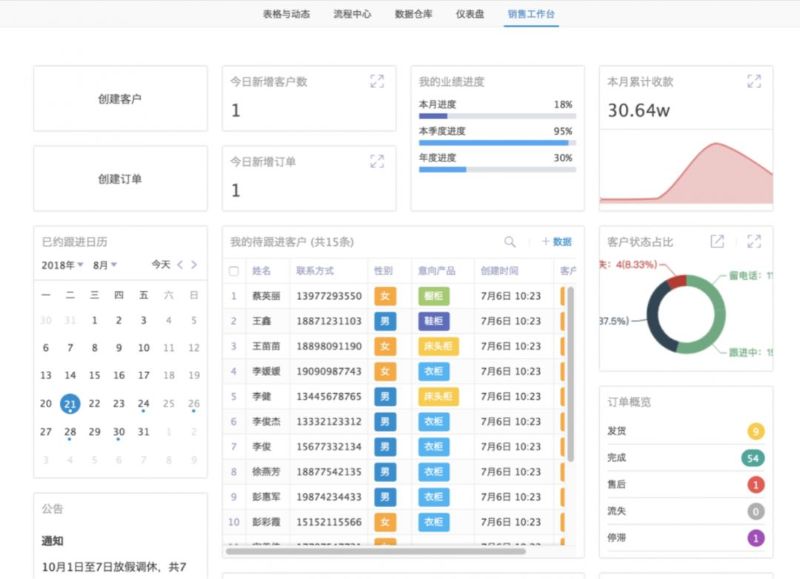Image resolution: width=800 pixels, height=579 pixels.
Task: Click the 完成 count badge 54
Action: [x=753, y=458]
